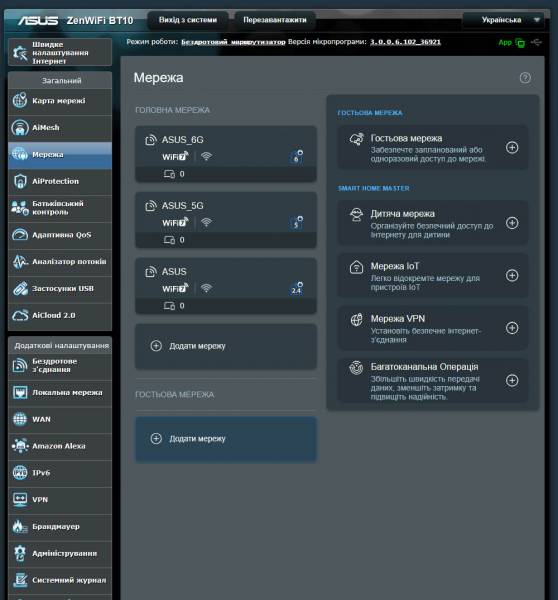Viewport: 558px width, 600px height.
Task: Click the Мережа VPN card title
Action: [398, 318]
